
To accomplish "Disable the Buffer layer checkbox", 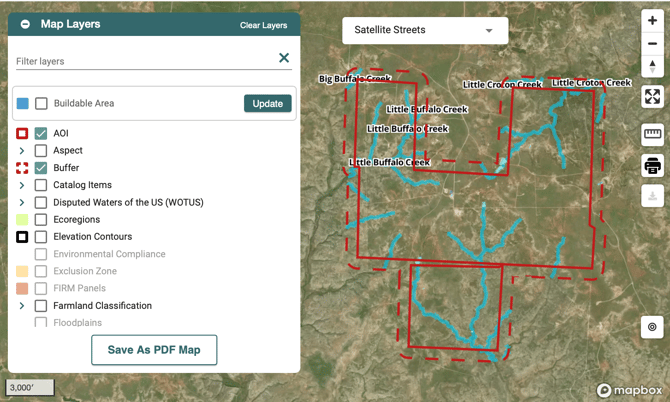I will pyautogui.click(x=41, y=168).
